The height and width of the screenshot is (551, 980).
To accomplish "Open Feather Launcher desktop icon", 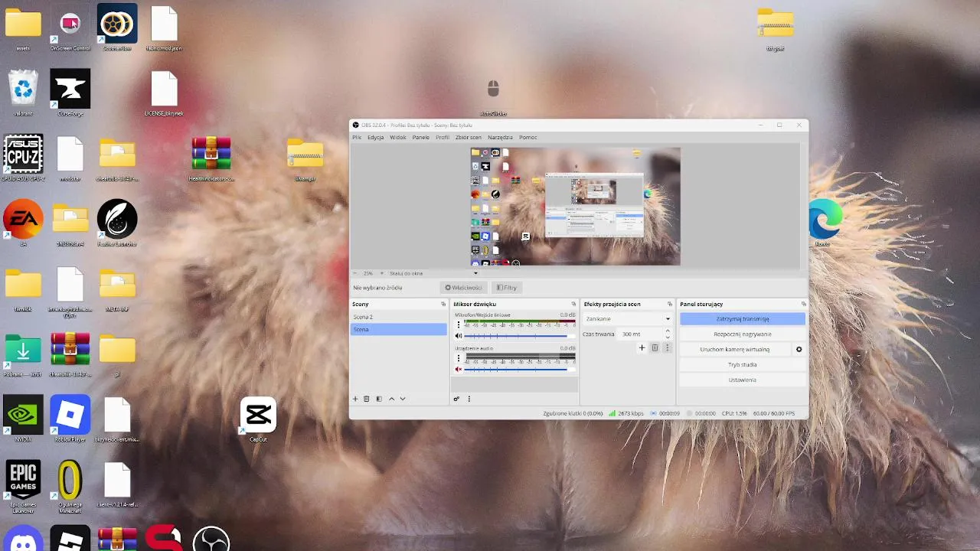I will [x=117, y=223].
